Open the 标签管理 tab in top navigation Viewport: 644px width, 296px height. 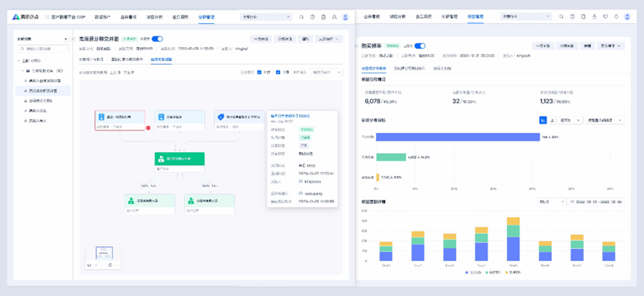coord(475,17)
